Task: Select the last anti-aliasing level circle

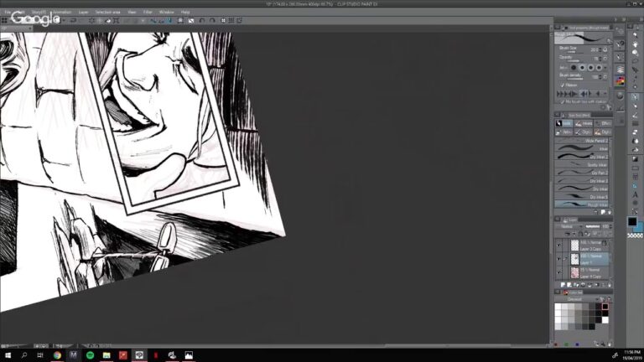Action: click(599, 68)
